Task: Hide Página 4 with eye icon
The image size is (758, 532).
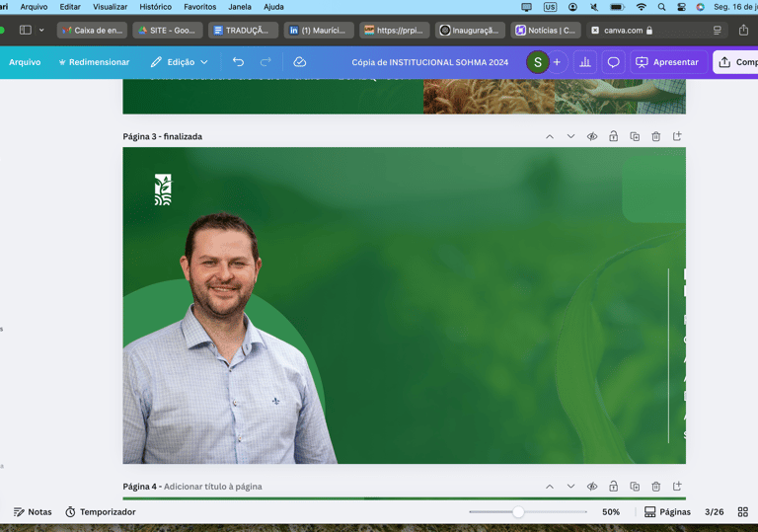Action: [x=592, y=486]
